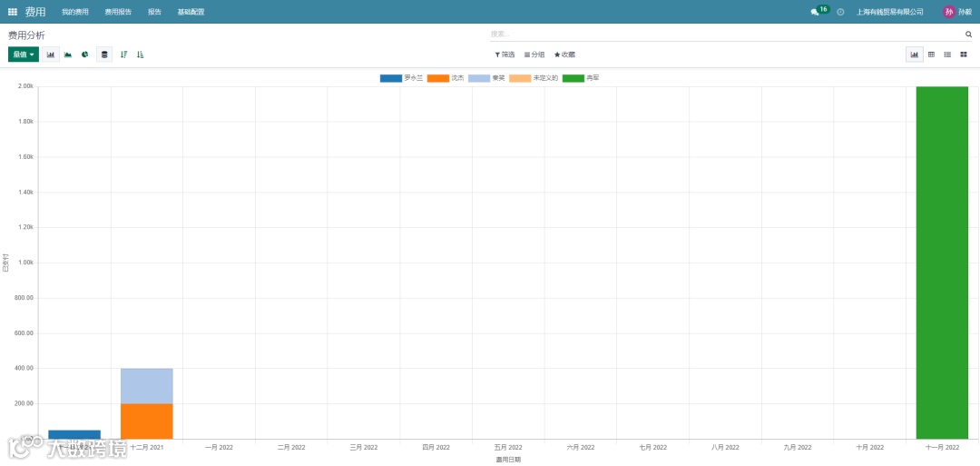Toggle 罗永兰 series in legend
Viewport: 980px width, 466px height.
coord(402,78)
